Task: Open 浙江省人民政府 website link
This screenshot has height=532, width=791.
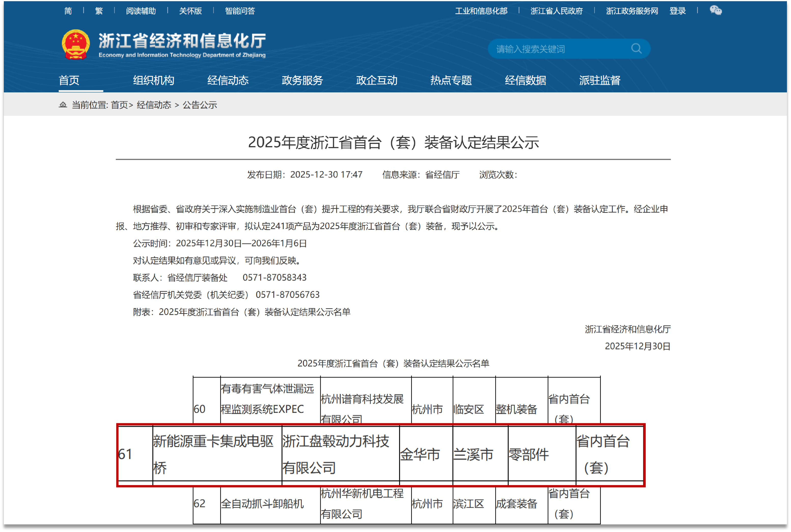Action: [557, 10]
